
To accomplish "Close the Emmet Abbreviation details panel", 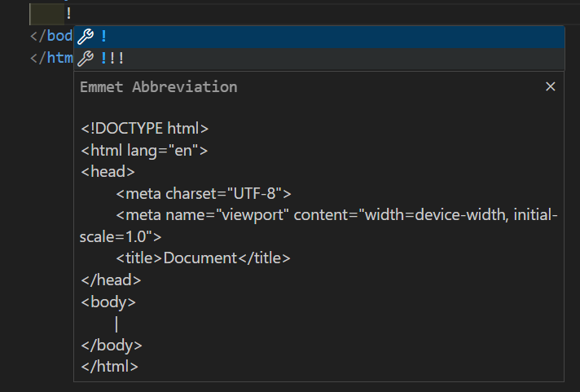I will point(550,86).
